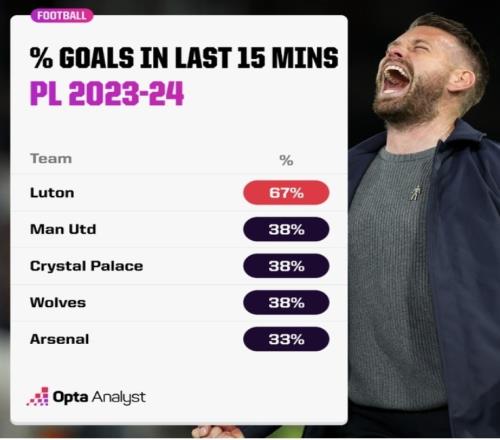Click Luton's red 67% badge
This screenshot has height=440, width=500.
tap(286, 193)
